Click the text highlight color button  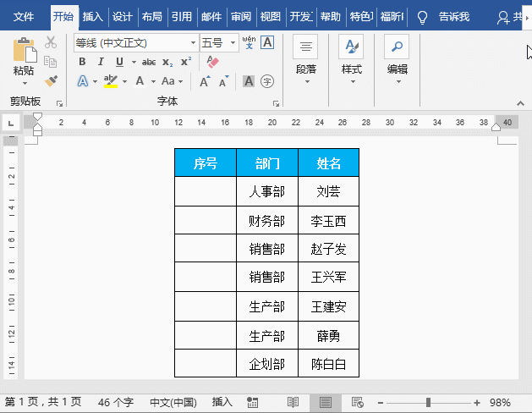click(110, 81)
